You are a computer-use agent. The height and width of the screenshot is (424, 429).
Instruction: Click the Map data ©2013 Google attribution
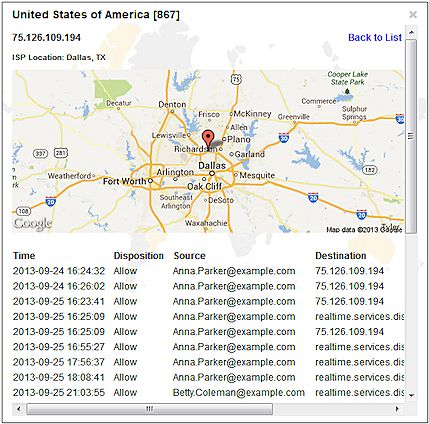[x=364, y=229]
